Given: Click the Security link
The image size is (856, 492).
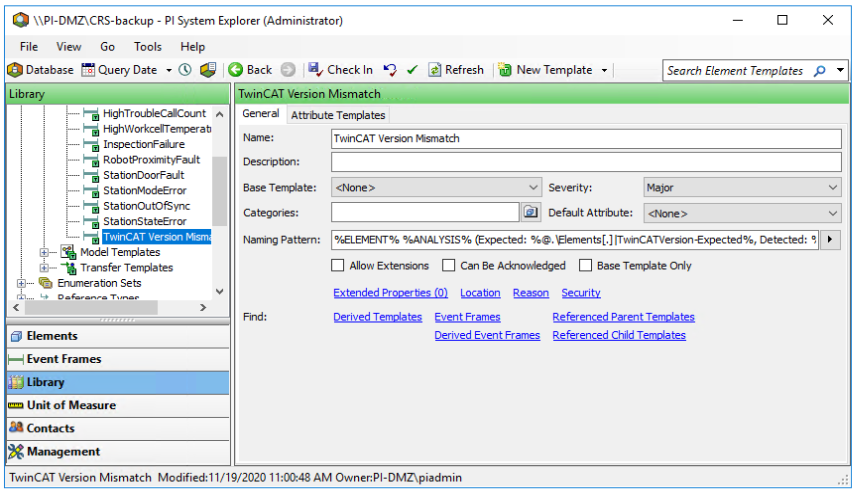Looking at the screenshot, I should tap(581, 293).
